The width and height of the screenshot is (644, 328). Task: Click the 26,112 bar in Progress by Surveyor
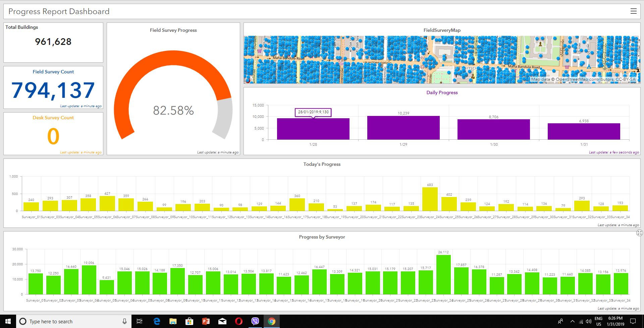pyautogui.click(x=443, y=275)
